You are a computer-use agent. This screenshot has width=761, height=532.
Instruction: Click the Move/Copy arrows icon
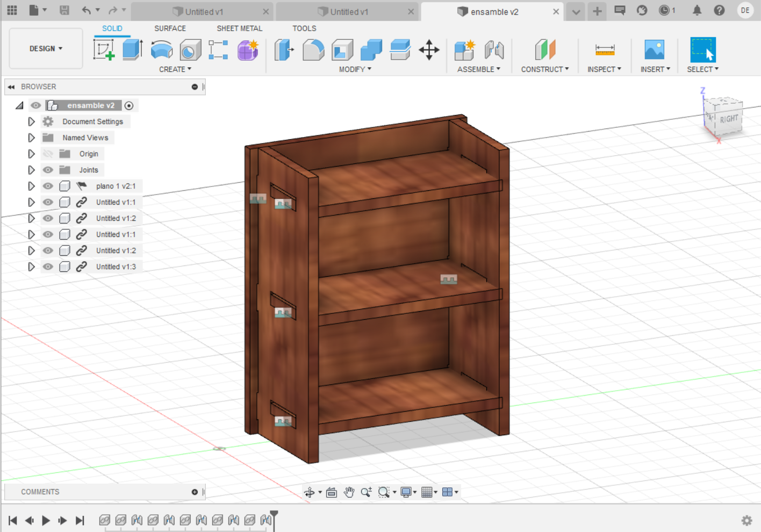(429, 50)
